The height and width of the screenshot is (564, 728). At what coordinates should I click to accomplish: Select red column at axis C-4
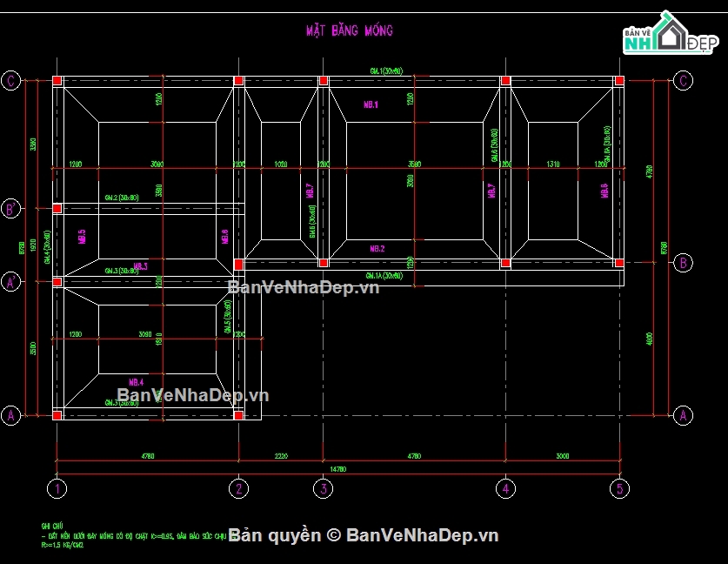point(505,80)
